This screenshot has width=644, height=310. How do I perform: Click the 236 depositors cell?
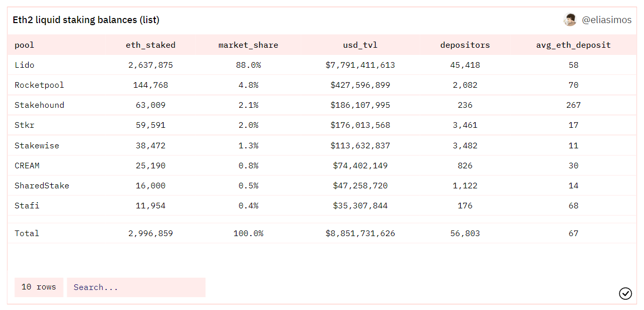[465, 105]
